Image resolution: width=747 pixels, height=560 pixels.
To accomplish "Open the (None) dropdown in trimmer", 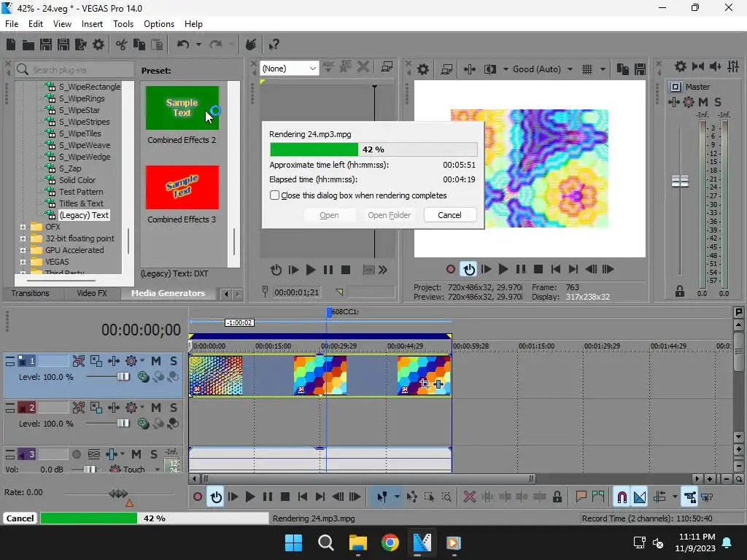I will coord(289,69).
